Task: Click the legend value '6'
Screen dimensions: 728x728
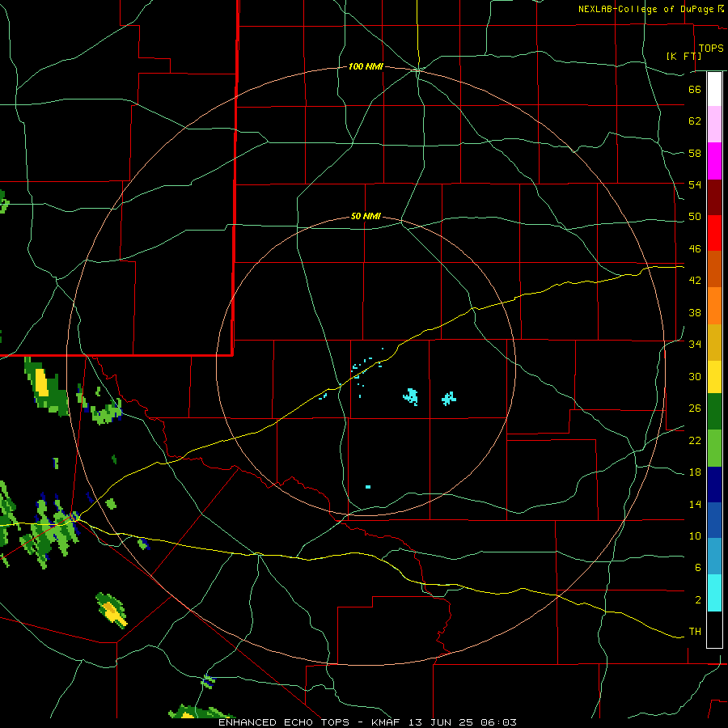Action: [x=698, y=568]
